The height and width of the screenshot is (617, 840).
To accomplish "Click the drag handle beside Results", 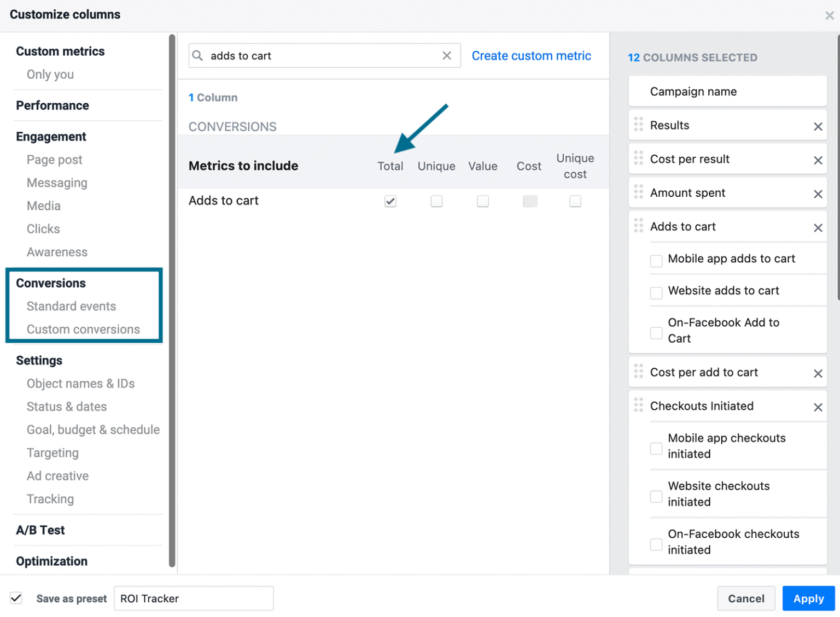I will click(x=638, y=125).
